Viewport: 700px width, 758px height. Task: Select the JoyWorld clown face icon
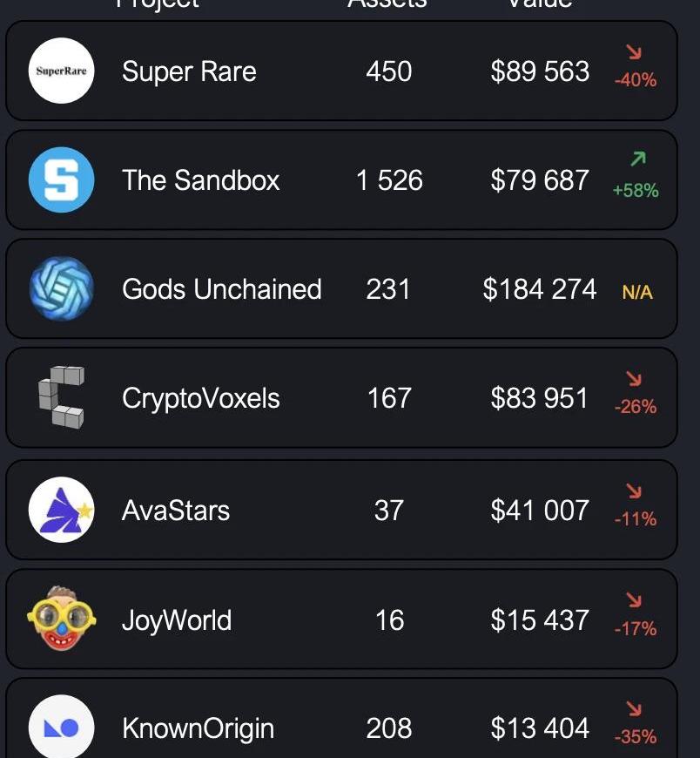pos(61,619)
